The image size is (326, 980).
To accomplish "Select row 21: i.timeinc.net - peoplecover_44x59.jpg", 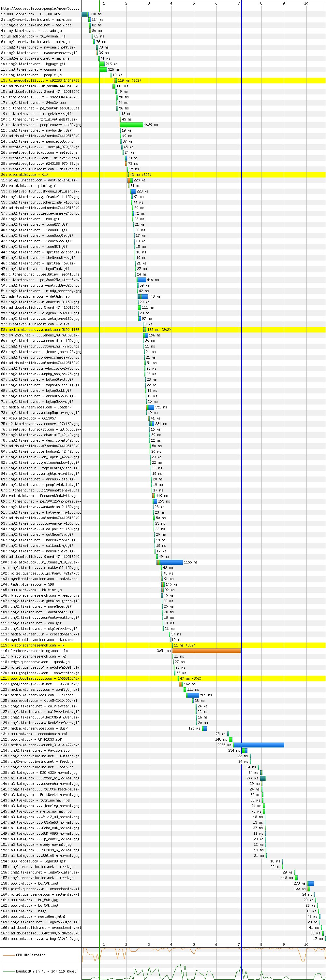I will 163,125.
